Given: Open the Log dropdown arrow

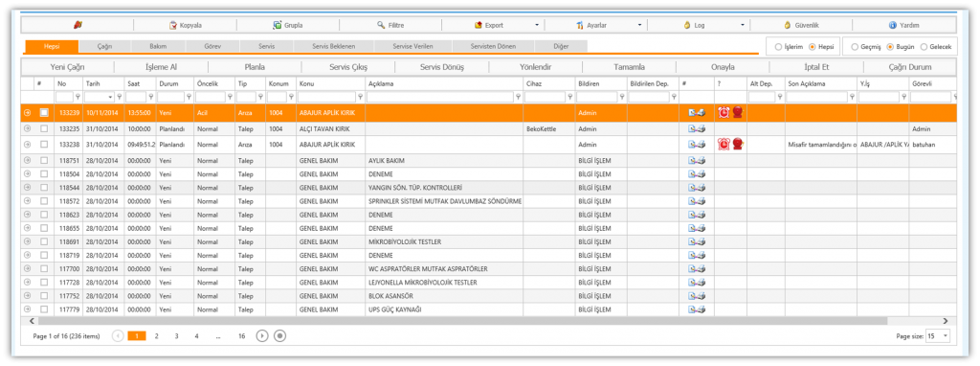Looking at the screenshot, I should pyautogui.click(x=743, y=26).
